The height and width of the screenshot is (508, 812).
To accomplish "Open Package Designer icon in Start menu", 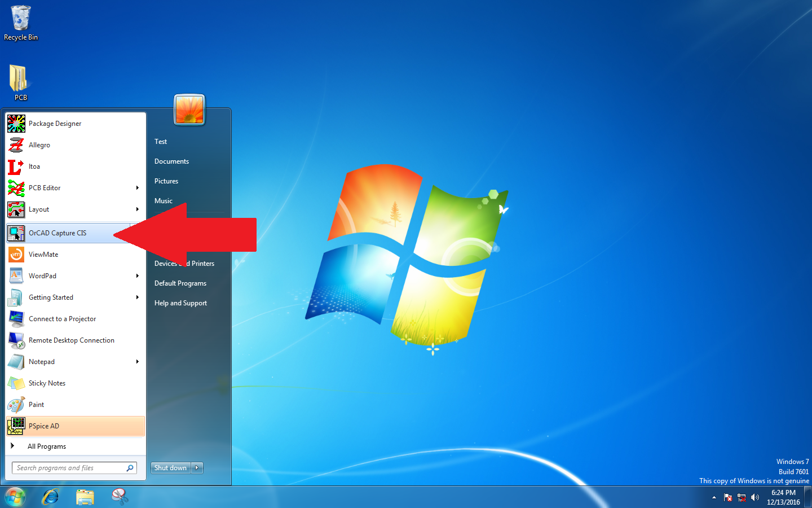I will click(x=16, y=124).
